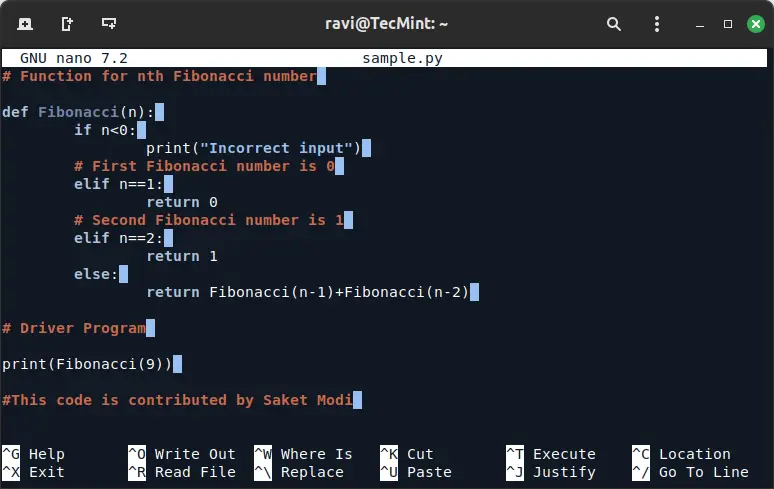Click the ^G Help shortcut
This screenshot has width=774, height=489.
tap(33, 454)
